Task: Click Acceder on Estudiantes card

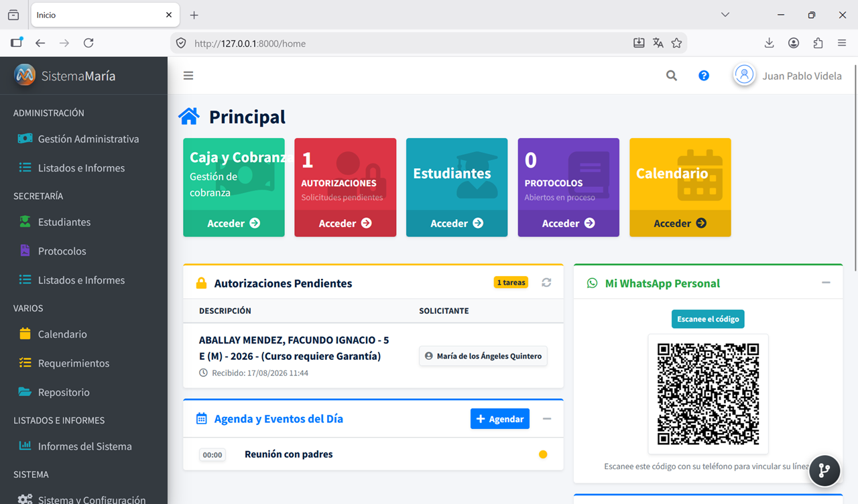Action: pos(457,223)
